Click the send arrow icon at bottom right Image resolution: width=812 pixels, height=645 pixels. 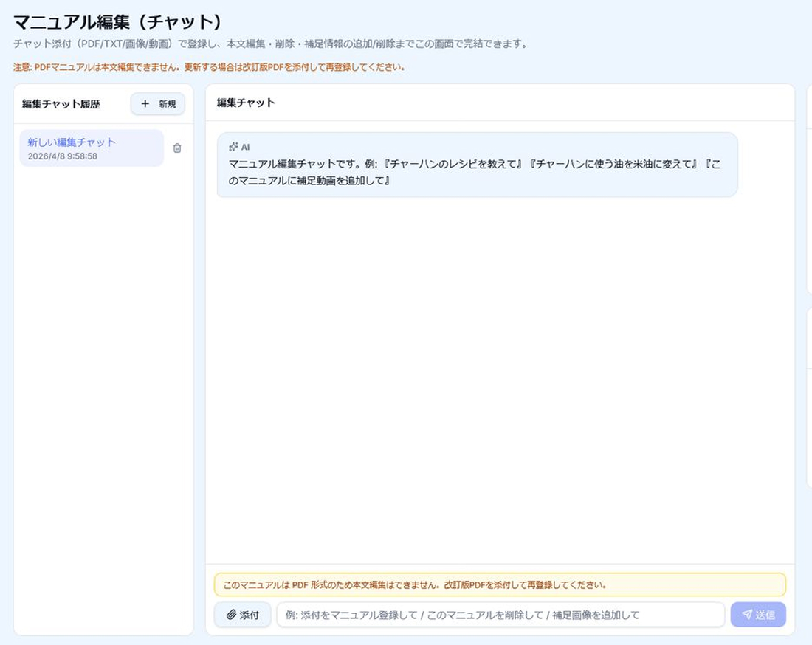click(x=747, y=615)
